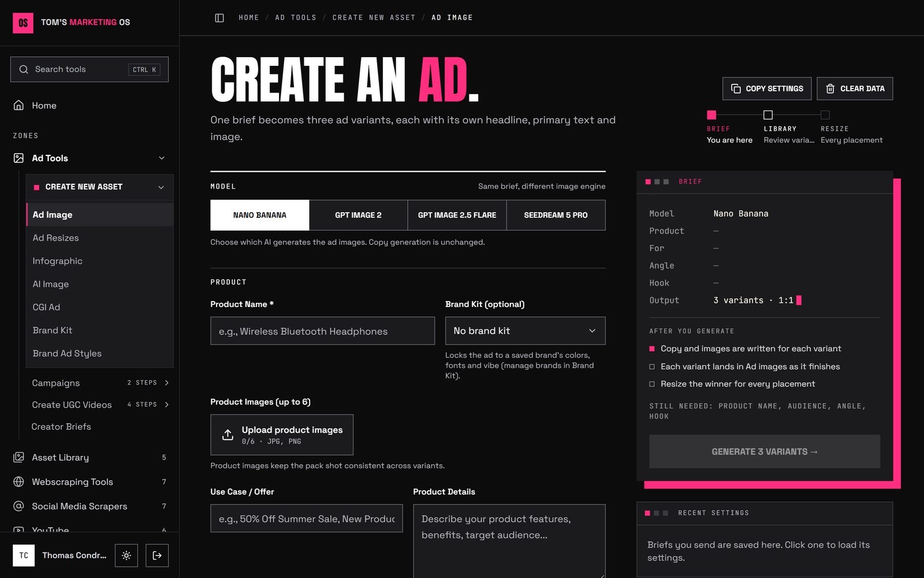Open Infographic tool in sidebar

pyautogui.click(x=99, y=261)
